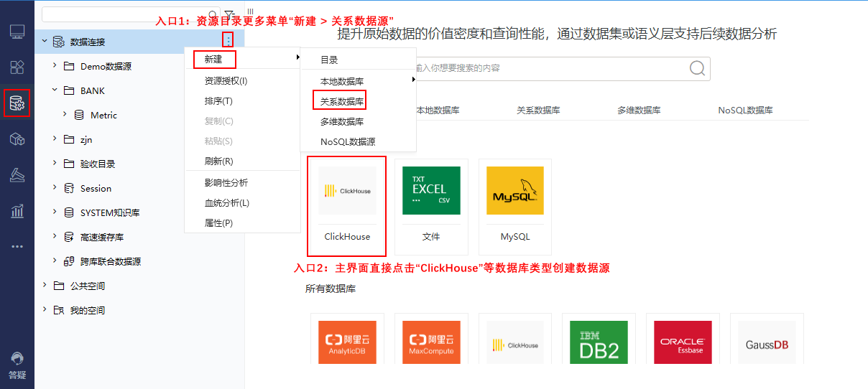
Task: Click the MySQL data source card
Action: coord(515,207)
